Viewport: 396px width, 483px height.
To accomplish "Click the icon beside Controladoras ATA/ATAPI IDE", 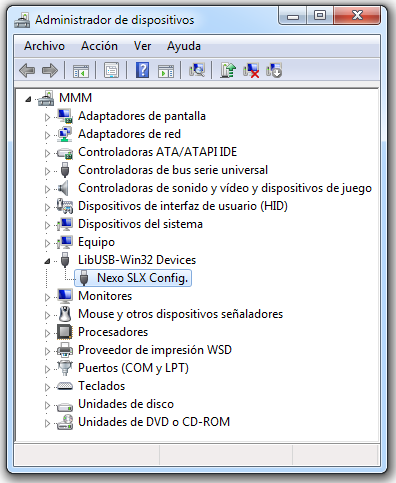I will pos(65,153).
